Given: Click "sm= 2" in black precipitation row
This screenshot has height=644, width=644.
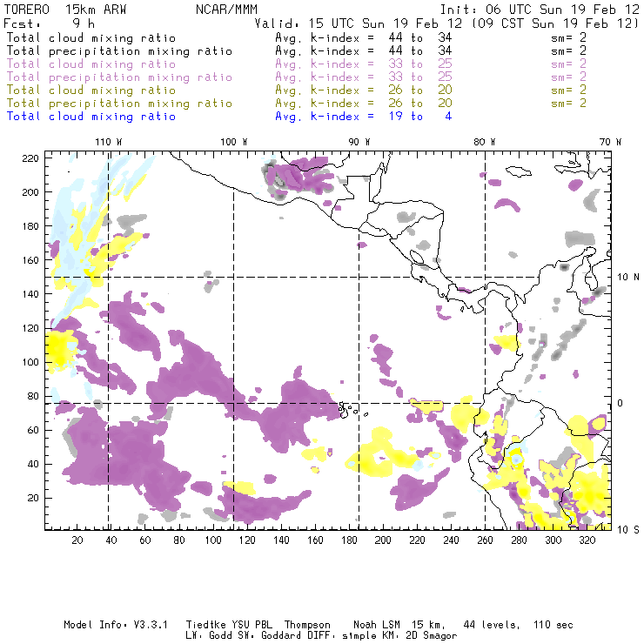Looking at the screenshot, I should [x=569, y=51].
